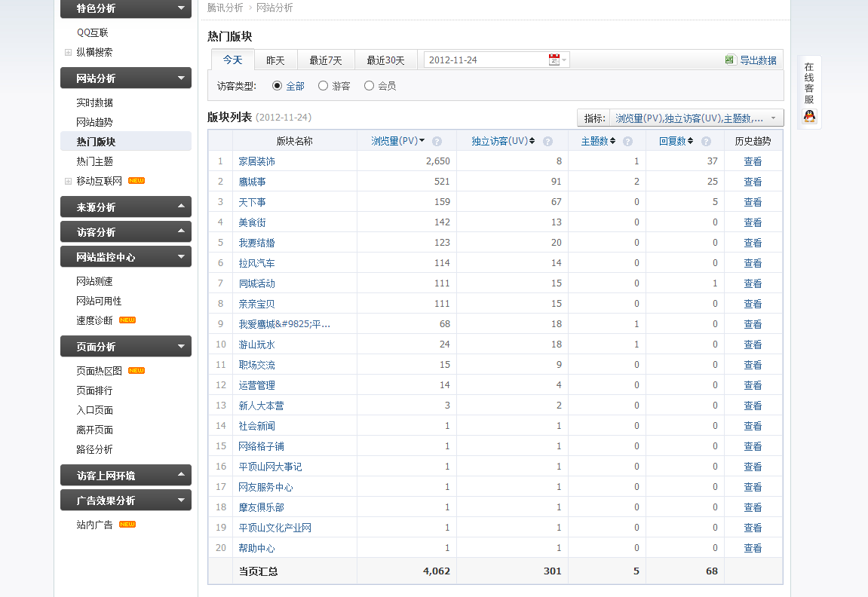Open the 职场交流 board link
Viewport: 868px width, 597px height.
pyautogui.click(x=256, y=365)
